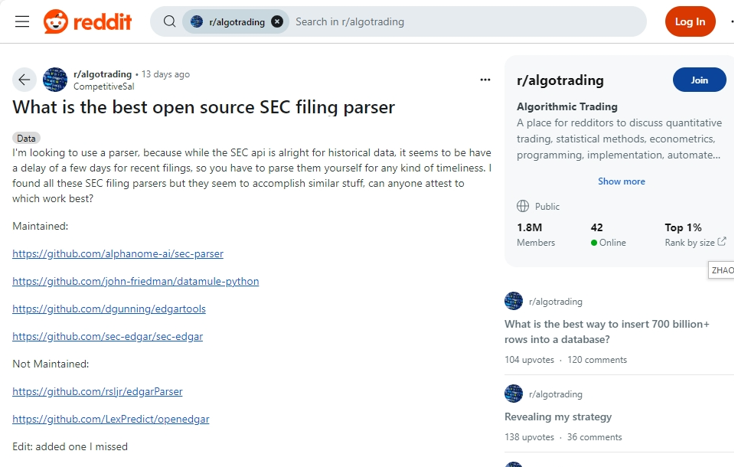Image resolution: width=734 pixels, height=467 pixels.
Task: Open dgunning/edgartools GitHub link
Action: pos(109,309)
